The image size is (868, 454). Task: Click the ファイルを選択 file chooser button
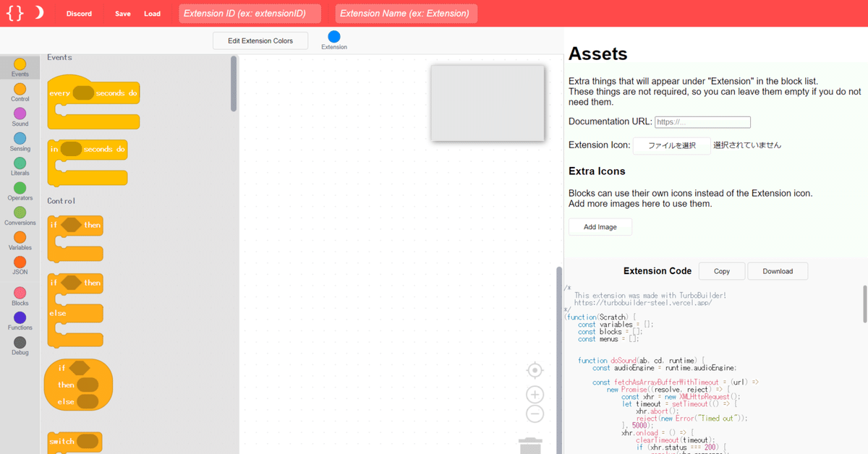[672, 145]
